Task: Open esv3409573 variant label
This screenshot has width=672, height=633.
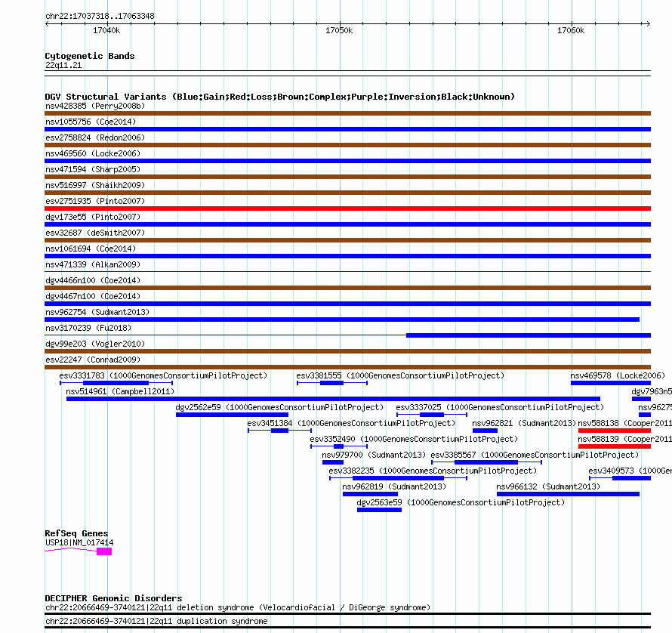Action: (x=630, y=471)
